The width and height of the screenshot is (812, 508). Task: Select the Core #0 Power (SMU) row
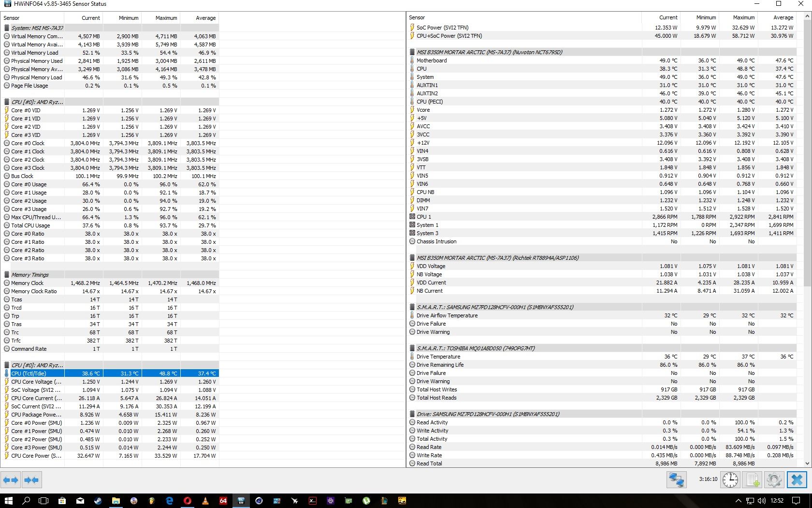click(111, 422)
